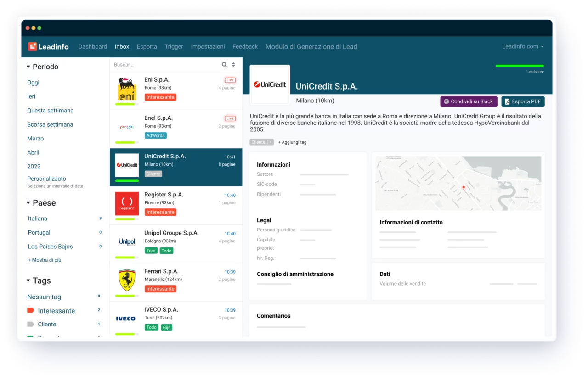Open the Eni S.p.A. lead
588x381 pixels.
click(x=176, y=91)
